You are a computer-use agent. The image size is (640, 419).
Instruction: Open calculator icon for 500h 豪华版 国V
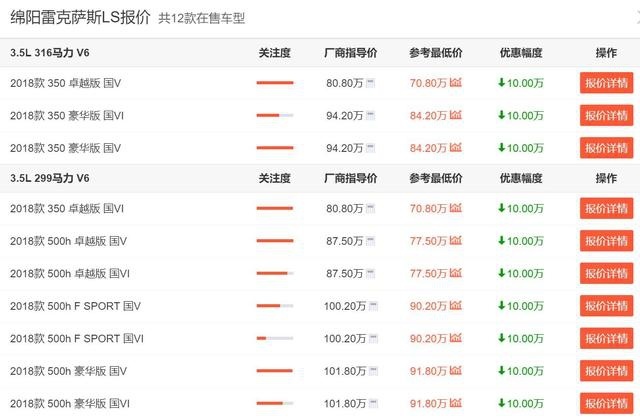click(x=373, y=371)
